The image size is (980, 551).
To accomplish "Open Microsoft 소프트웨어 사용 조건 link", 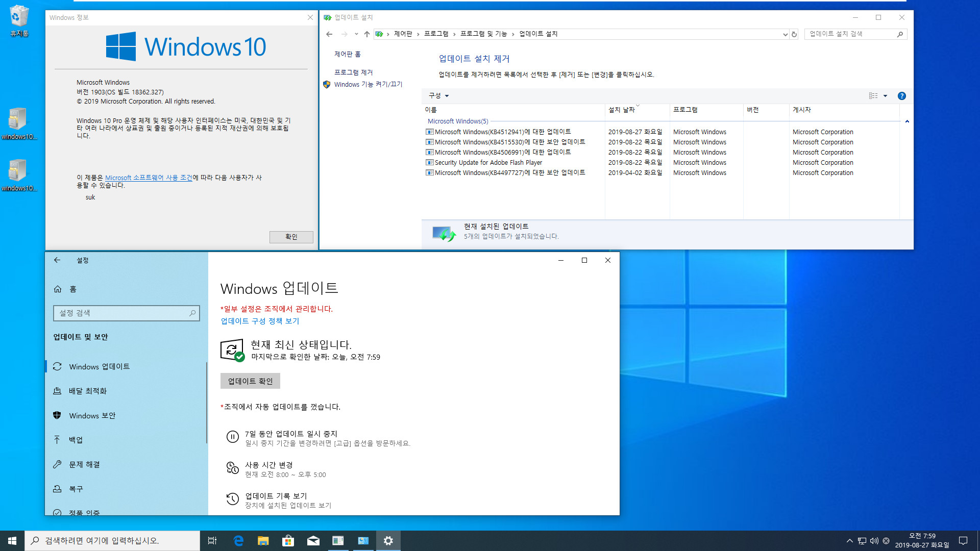I will (149, 178).
